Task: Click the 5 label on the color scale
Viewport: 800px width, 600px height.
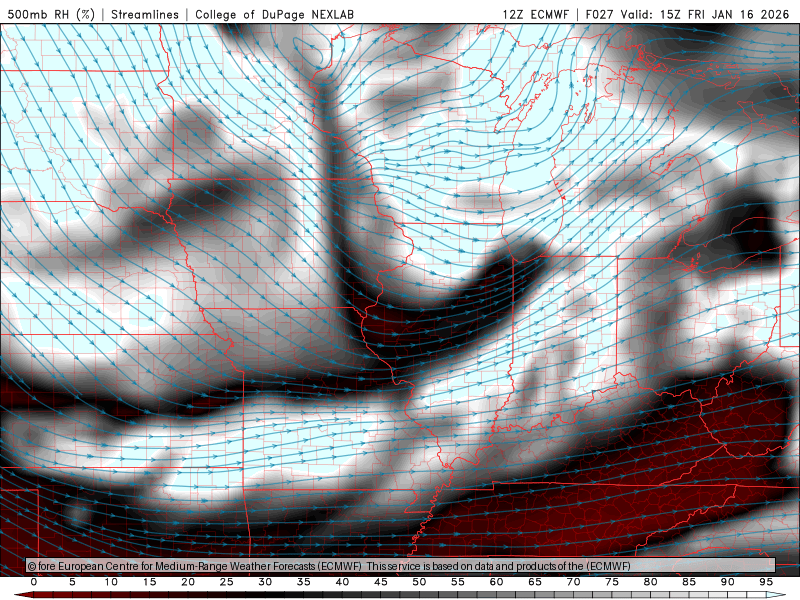Action: coord(72,582)
